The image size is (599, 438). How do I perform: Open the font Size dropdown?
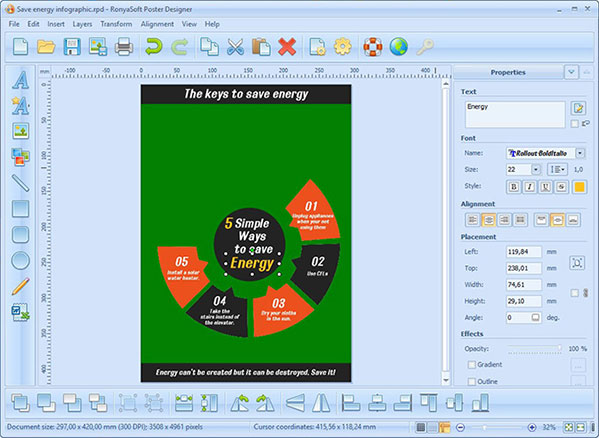coord(536,169)
